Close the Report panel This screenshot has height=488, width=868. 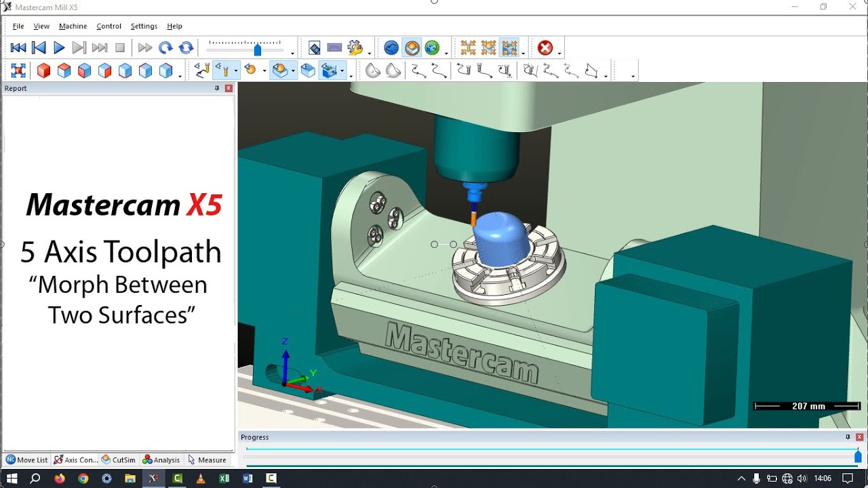[x=229, y=88]
